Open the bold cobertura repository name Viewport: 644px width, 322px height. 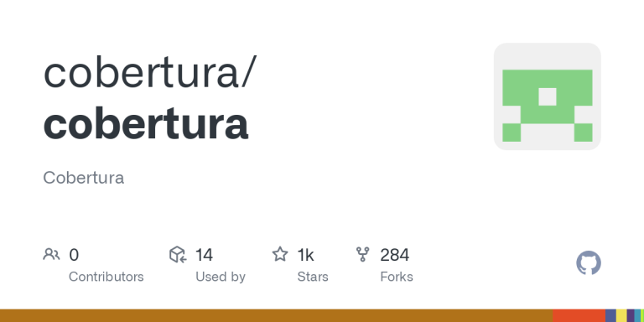pyautogui.click(x=146, y=123)
